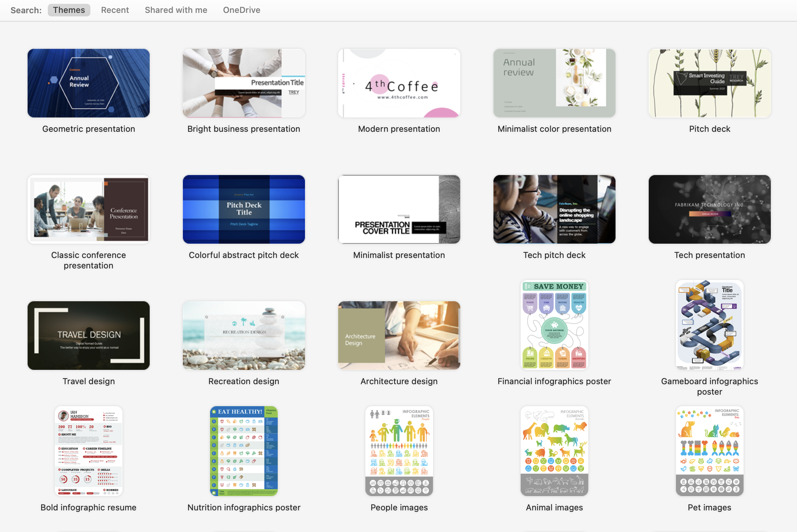Select the Bright business presentation template
This screenshot has width=797, height=532.
(x=244, y=83)
